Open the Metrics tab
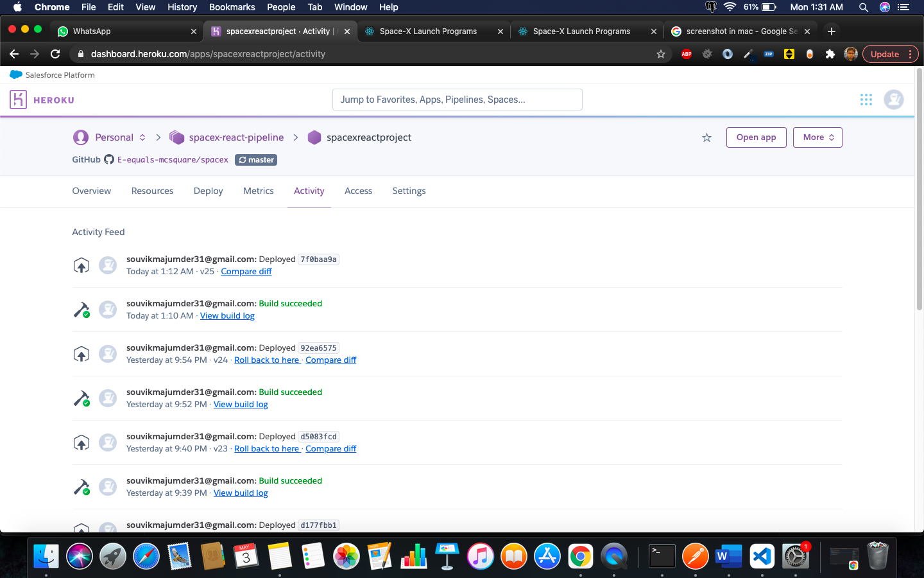 [x=259, y=191]
